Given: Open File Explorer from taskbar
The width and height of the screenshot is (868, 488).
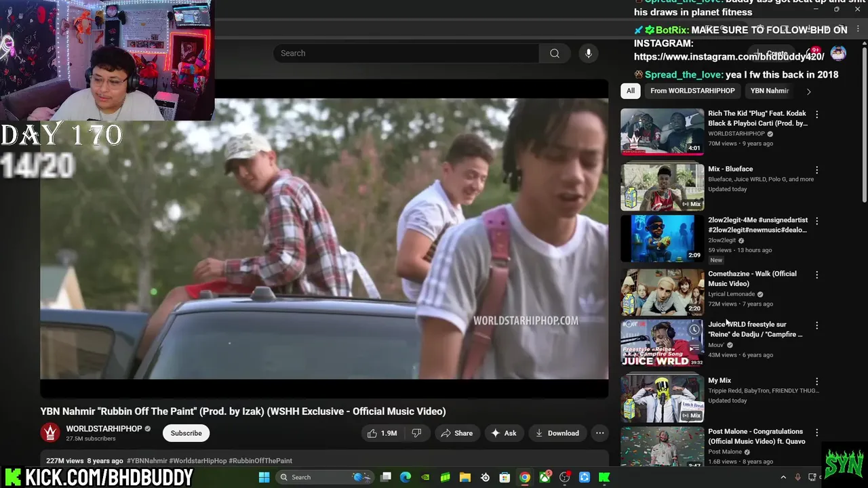Looking at the screenshot, I should pyautogui.click(x=465, y=477).
